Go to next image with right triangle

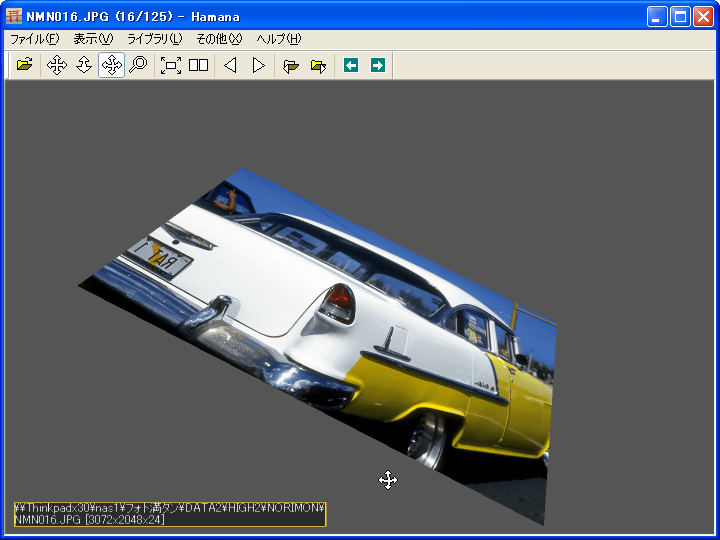click(258, 65)
